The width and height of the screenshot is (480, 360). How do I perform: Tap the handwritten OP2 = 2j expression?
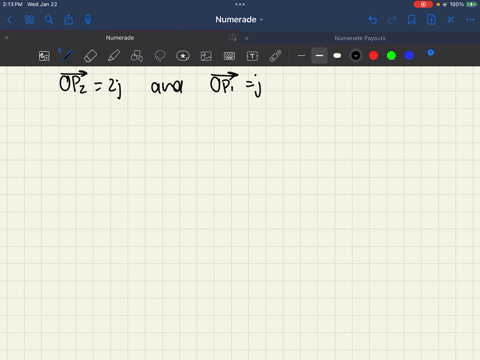pos(91,85)
